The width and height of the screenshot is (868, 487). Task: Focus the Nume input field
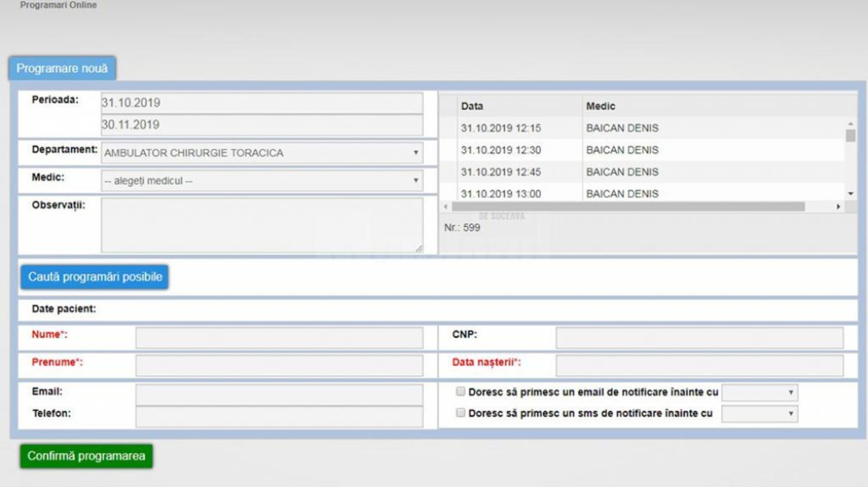pyautogui.click(x=279, y=338)
